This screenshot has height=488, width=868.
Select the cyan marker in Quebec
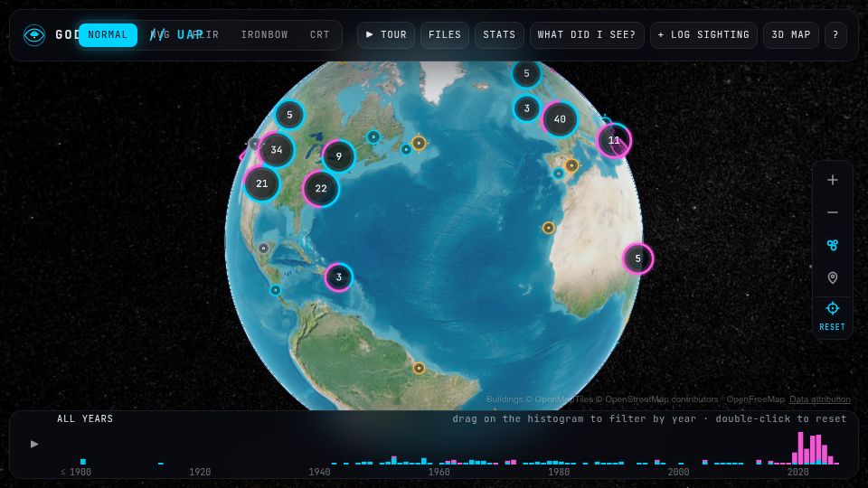(x=373, y=136)
